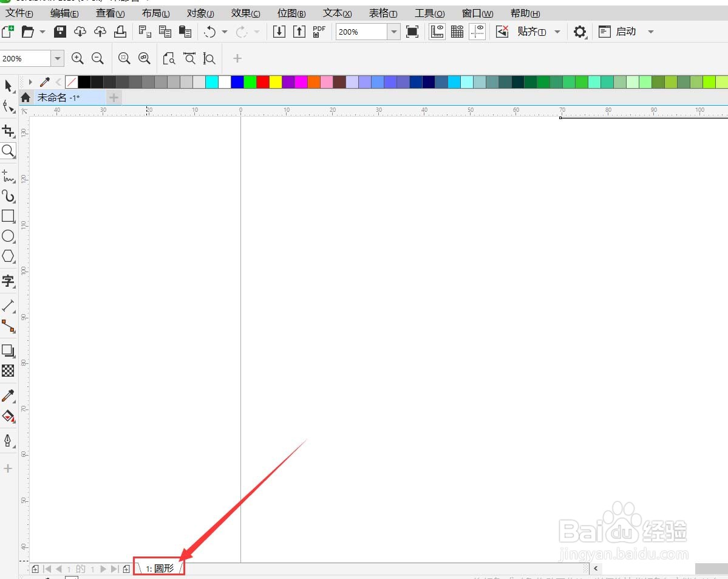728x579 pixels.
Task: Add new document tab with plus
Action: tap(114, 97)
